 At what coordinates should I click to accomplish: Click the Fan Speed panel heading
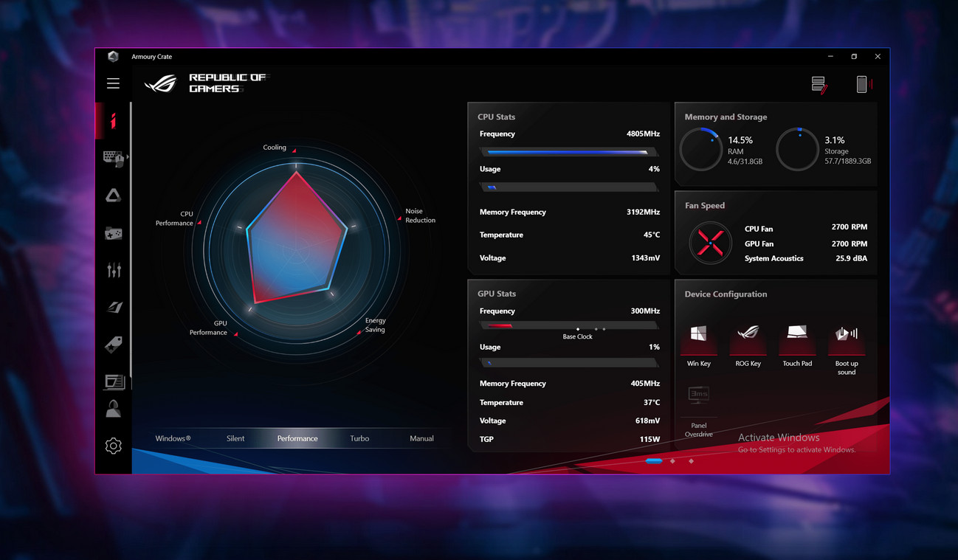(705, 205)
